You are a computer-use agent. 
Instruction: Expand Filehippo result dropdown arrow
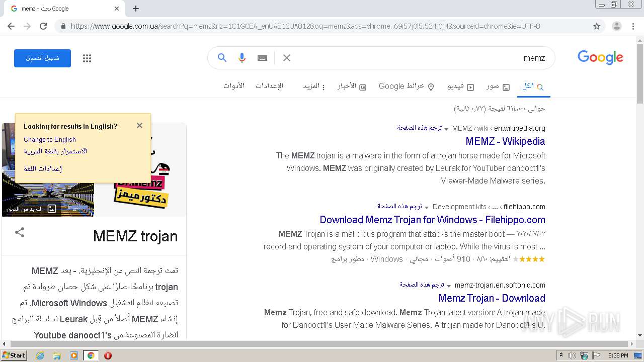(427, 207)
